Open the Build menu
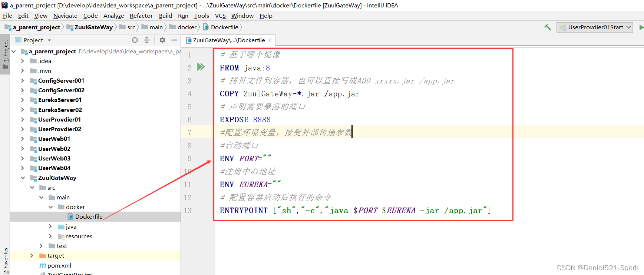The image size is (644, 275). pyautogui.click(x=165, y=16)
